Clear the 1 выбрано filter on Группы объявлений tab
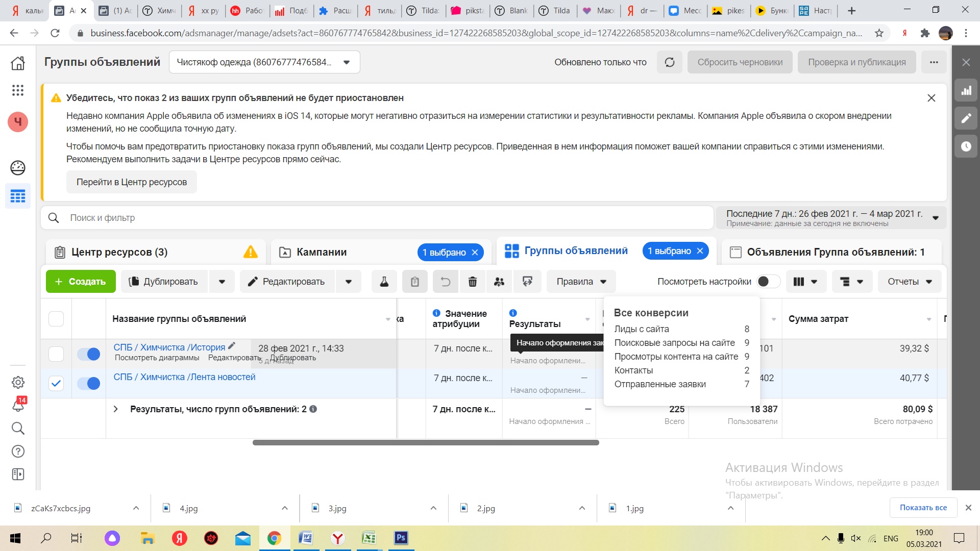The image size is (980, 551). click(700, 251)
